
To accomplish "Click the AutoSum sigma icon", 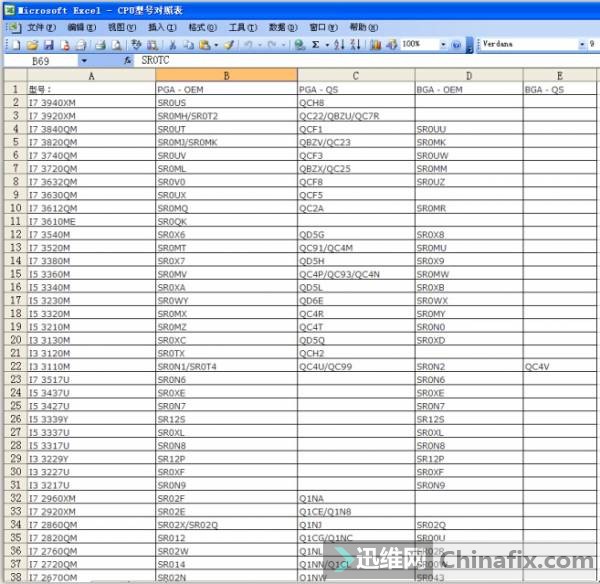I will click(x=316, y=45).
